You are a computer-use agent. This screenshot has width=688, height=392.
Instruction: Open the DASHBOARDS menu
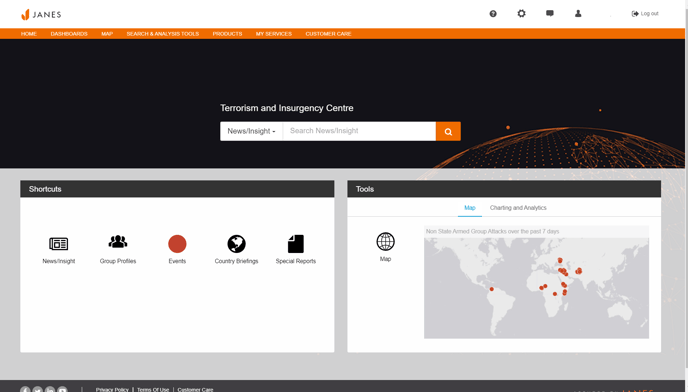(69, 34)
